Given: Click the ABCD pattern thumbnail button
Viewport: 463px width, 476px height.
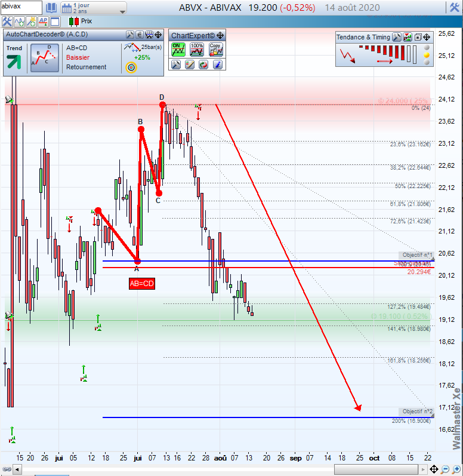Looking at the screenshot, I should [x=45, y=58].
